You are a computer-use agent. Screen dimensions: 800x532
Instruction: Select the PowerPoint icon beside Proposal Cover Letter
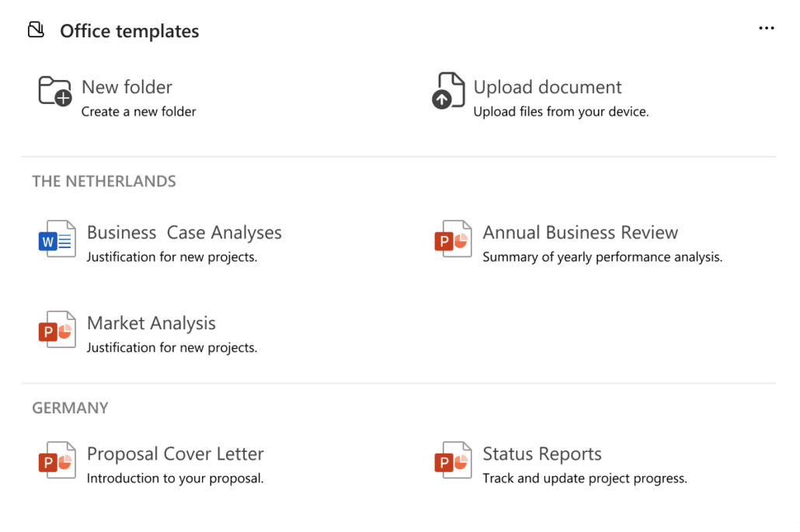(56, 461)
